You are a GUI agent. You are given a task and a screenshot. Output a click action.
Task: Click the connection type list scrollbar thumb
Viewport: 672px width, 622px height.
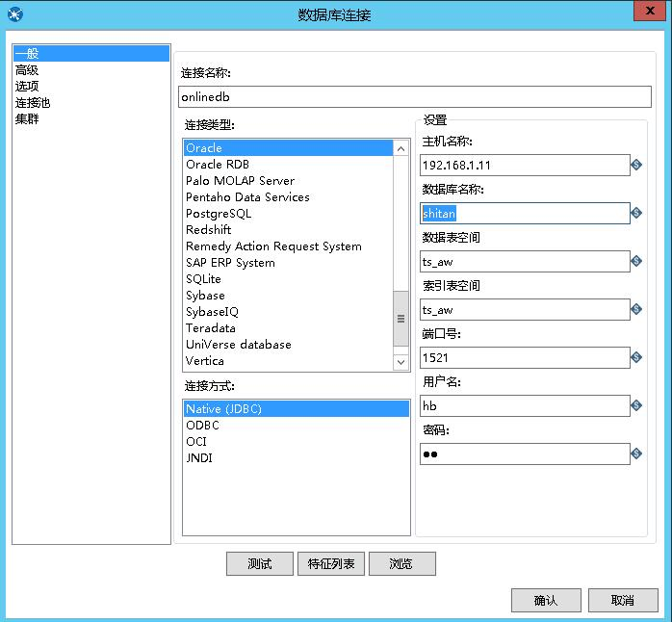pos(401,319)
